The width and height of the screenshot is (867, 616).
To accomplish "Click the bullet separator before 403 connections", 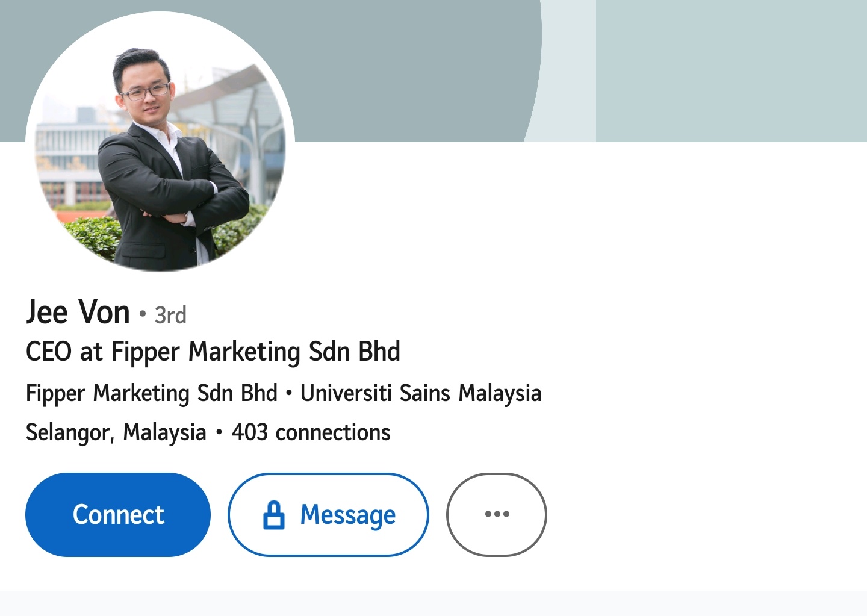I will (x=219, y=432).
